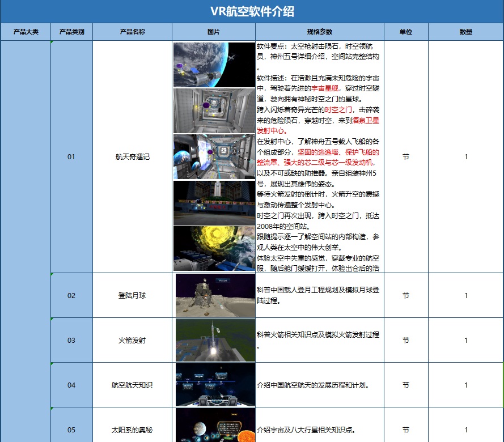
Task: Select description 介绍中国航空航天的发展历程和计划
Action: point(320,385)
